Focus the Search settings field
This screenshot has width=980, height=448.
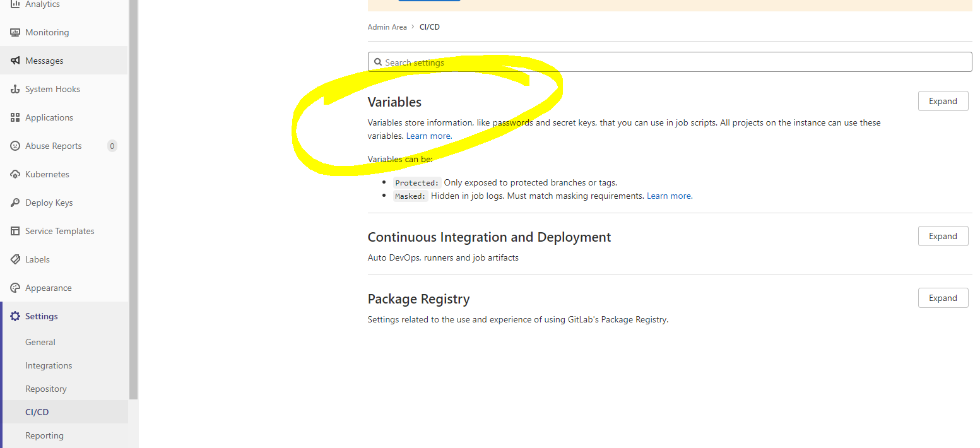pyautogui.click(x=670, y=62)
